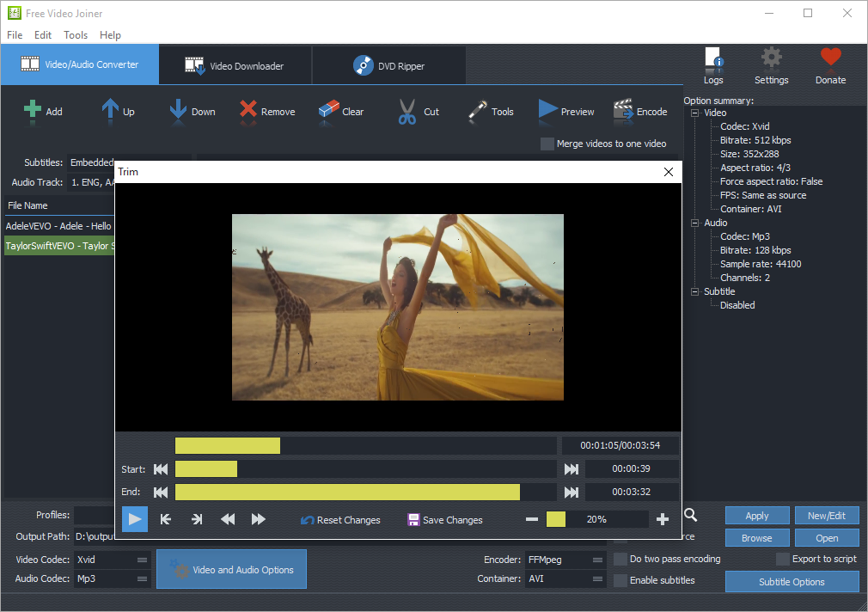The height and width of the screenshot is (612, 868).
Task: Preview the selected video
Action: coord(565,112)
